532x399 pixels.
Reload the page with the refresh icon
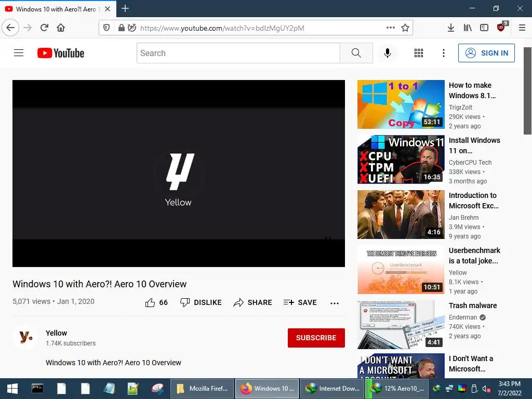coord(44,28)
